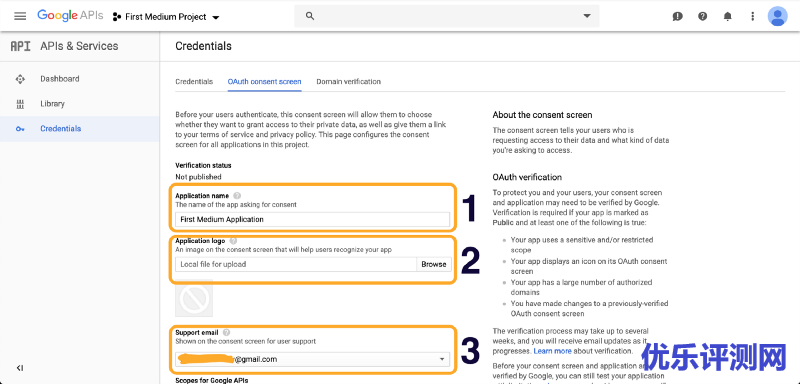Screen dimensions: 800x384
Task: Click the Application name help icon
Action: coord(236,195)
